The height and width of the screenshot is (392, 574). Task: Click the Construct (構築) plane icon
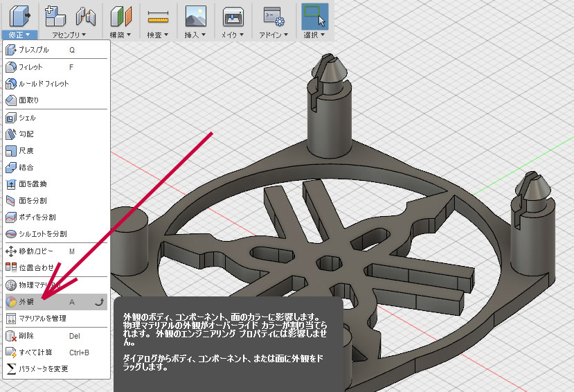[121, 15]
